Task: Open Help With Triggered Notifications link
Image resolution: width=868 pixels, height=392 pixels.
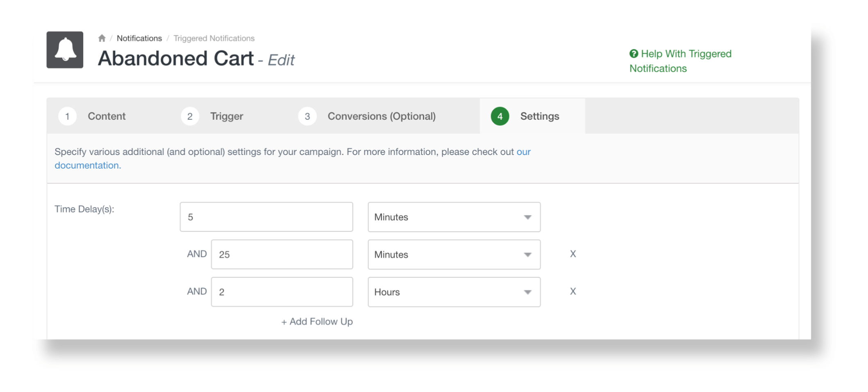Action: [x=686, y=54]
